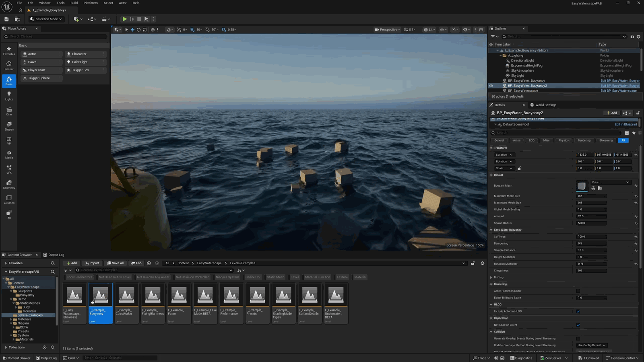Open the Build menu
The height and width of the screenshot is (362, 644).
[74, 3]
